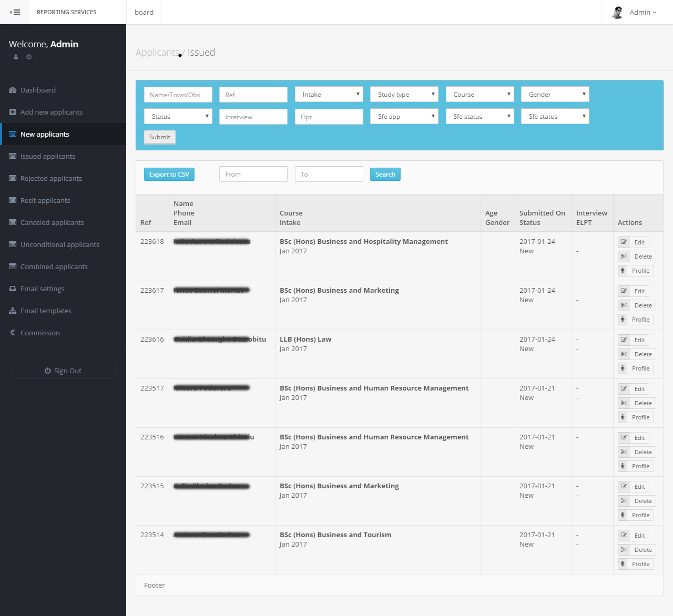The image size is (673, 616).
Task: Open the Intake dropdown filter
Action: click(x=329, y=95)
